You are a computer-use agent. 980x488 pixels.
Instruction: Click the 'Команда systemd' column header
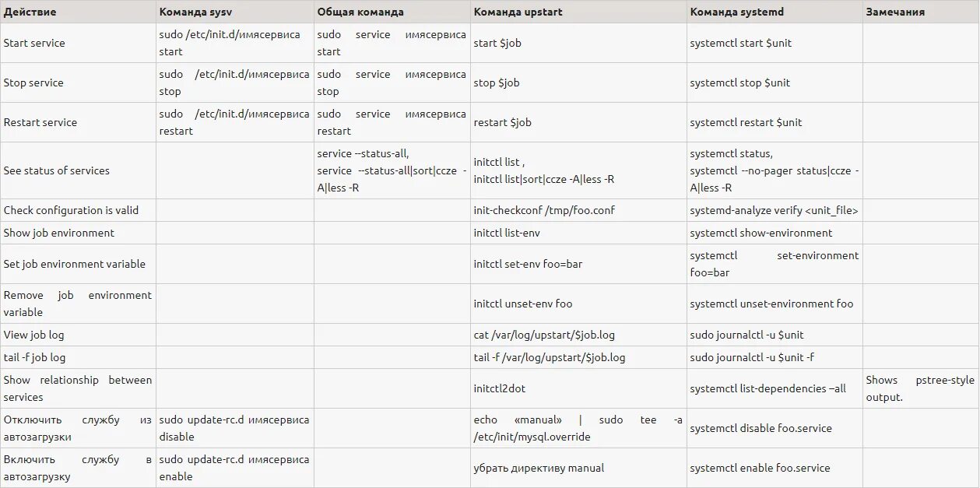(x=736, y=12)
